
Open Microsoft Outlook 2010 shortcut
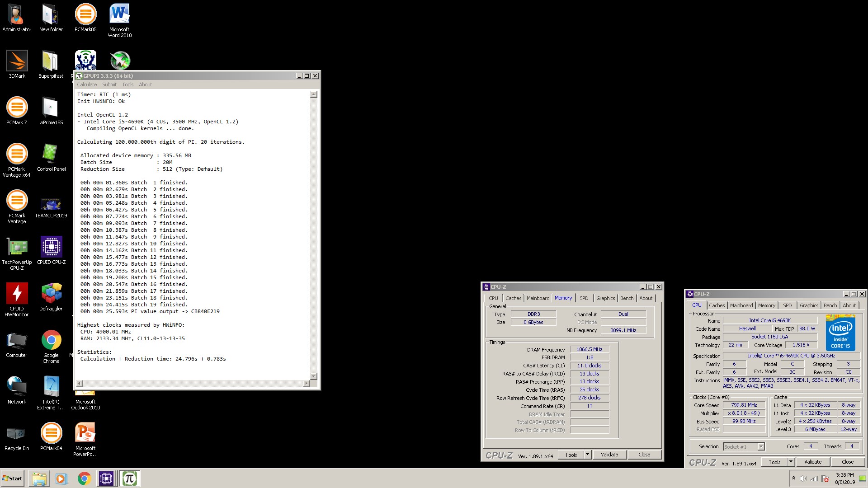pyautogui.click(x=85, y=400)
